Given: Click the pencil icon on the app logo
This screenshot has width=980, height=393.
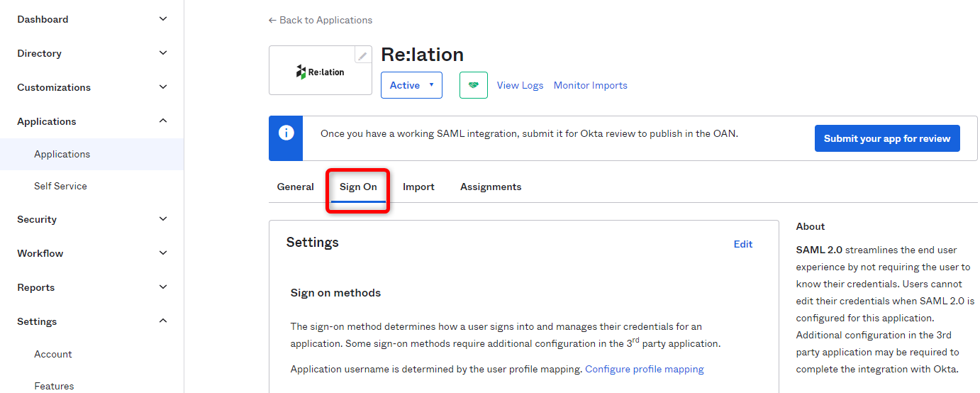Looking at the screenshot, I should click(362, 56).
